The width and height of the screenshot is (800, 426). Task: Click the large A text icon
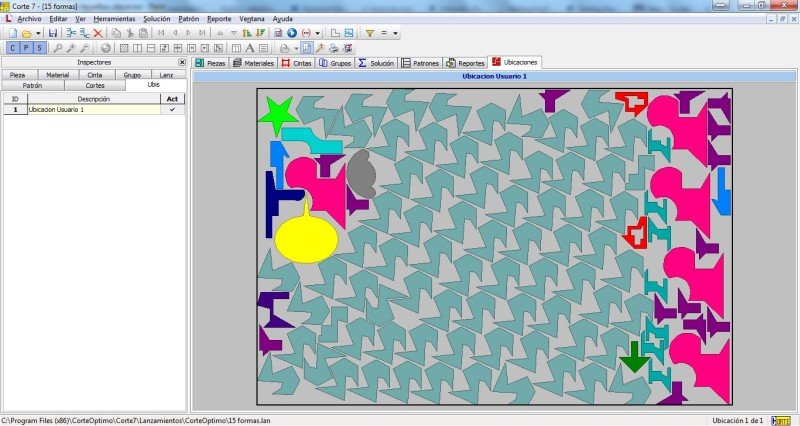[249, 47]
